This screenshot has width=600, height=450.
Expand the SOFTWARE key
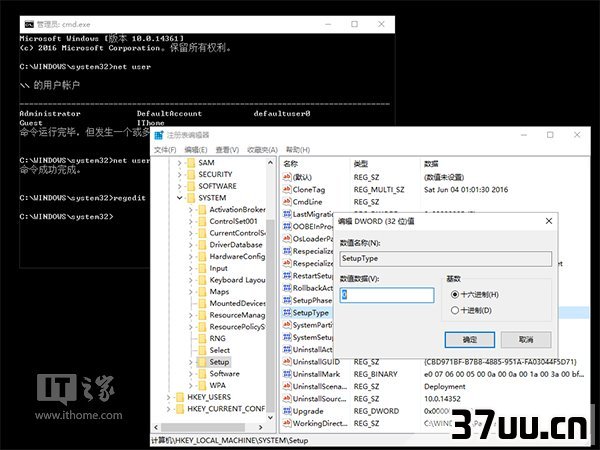pyautogui.click(x=179, y=186)
